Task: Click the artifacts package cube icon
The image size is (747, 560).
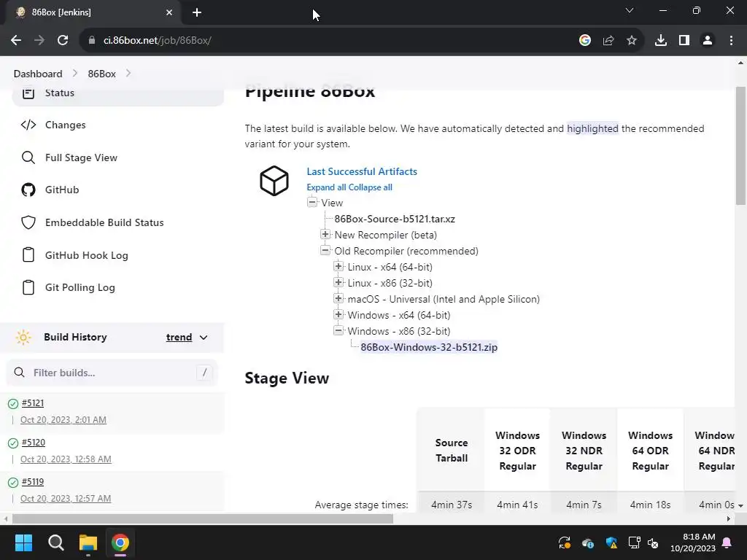Action: click(x=274, y=181)
